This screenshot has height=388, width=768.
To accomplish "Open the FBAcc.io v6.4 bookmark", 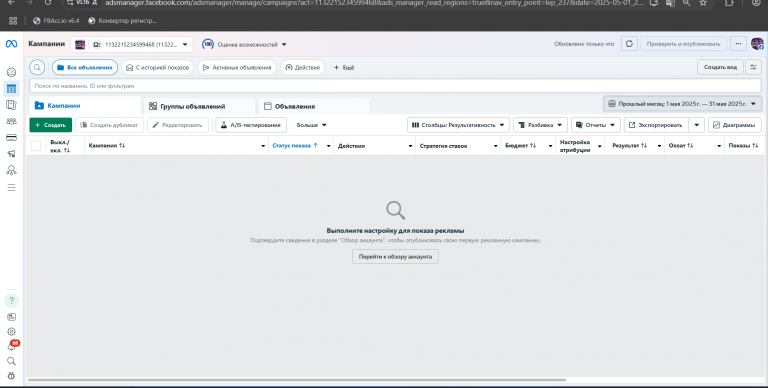I will pyautogui.click(x=56, y=21).
